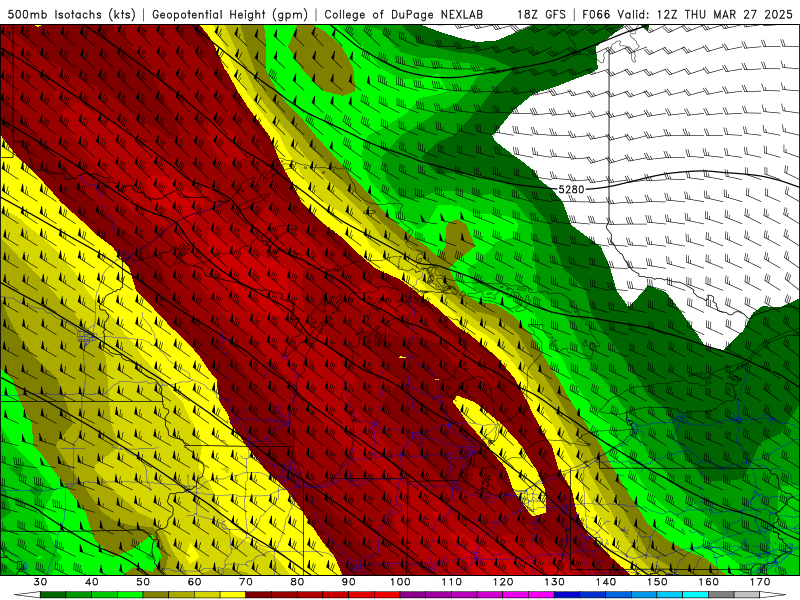Click the 160 label on the color scale
The image size is (800, 600).
point(709,582)
